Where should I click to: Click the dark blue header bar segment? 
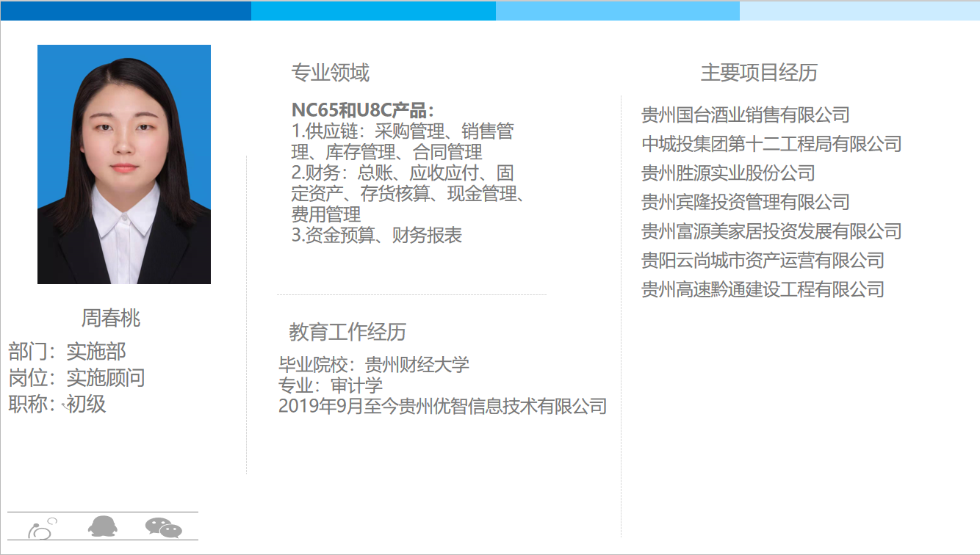(x=126, y=11)
